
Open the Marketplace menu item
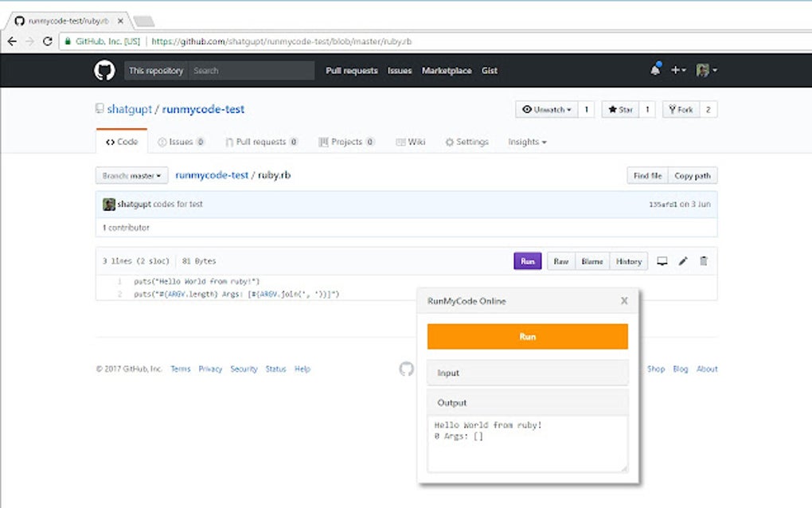(x=447, y=71)
